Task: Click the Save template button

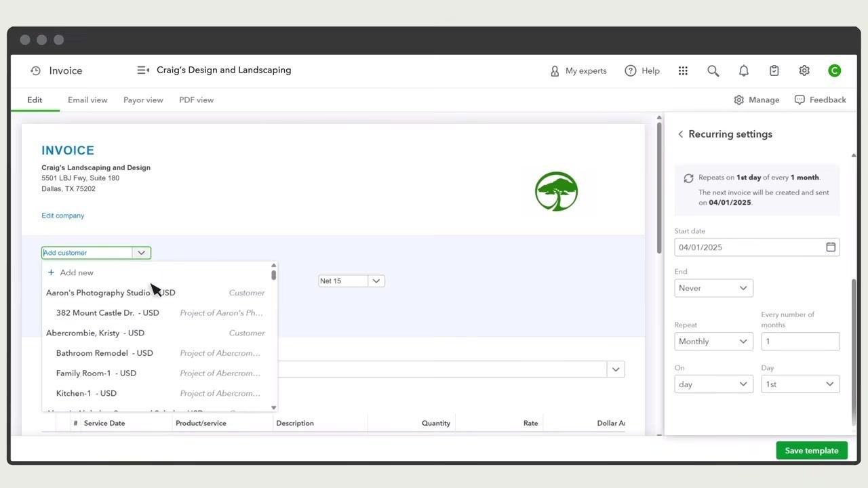Action: pos(812,451)
